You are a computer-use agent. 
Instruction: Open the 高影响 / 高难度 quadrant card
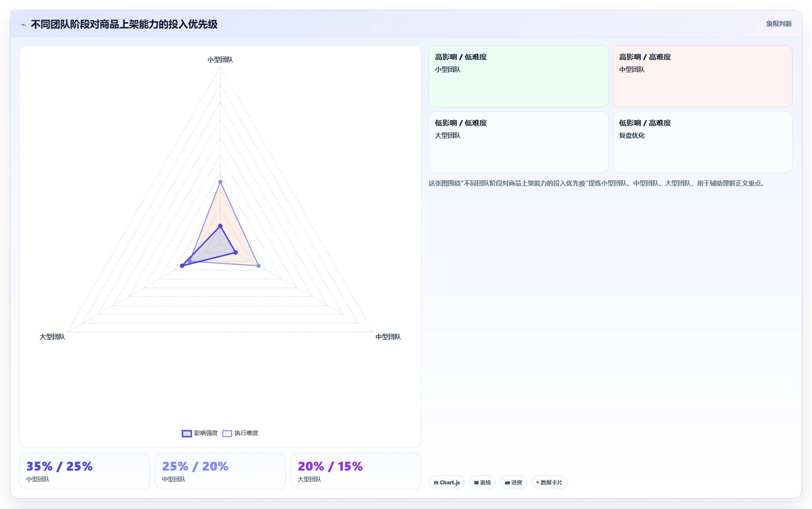[702, 76]
